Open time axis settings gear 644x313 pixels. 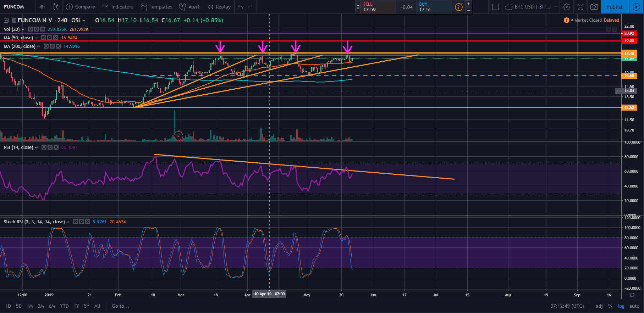pos(632,295)
